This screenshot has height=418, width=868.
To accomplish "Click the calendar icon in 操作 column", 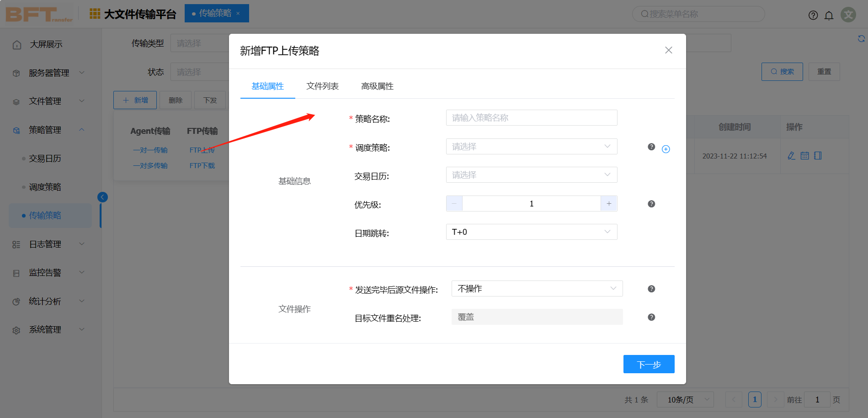I will [805, 156].
